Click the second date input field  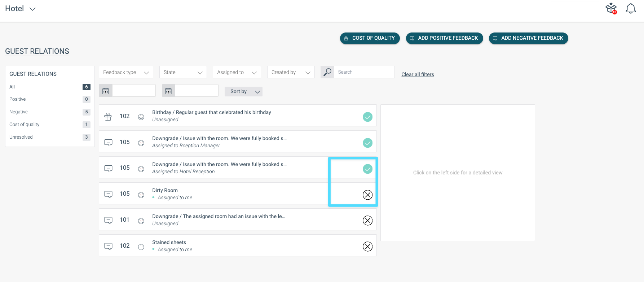[x=197, y=91]
